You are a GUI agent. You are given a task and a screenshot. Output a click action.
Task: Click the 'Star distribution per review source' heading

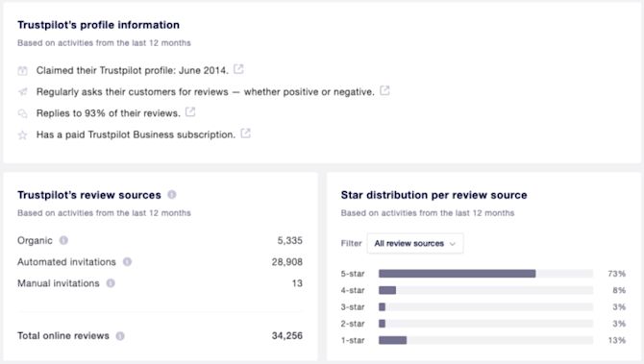433,195
